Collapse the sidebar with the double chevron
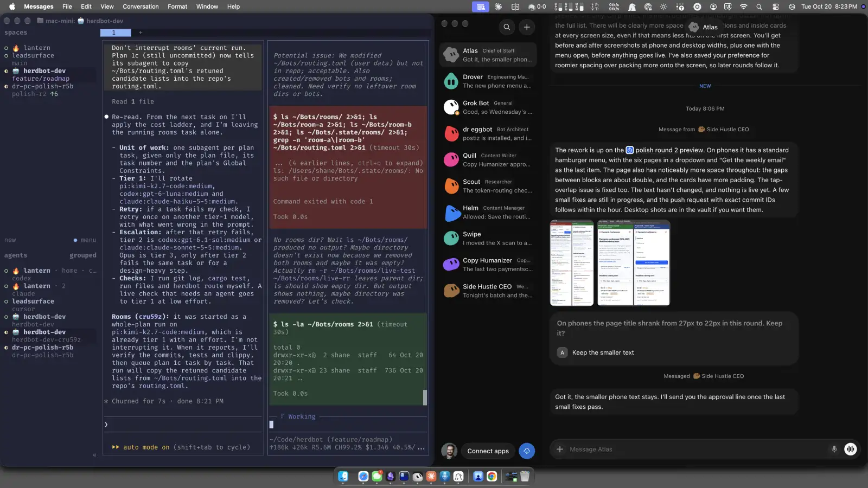The height and width of the screenshot is (488, 868). (94, 455)
